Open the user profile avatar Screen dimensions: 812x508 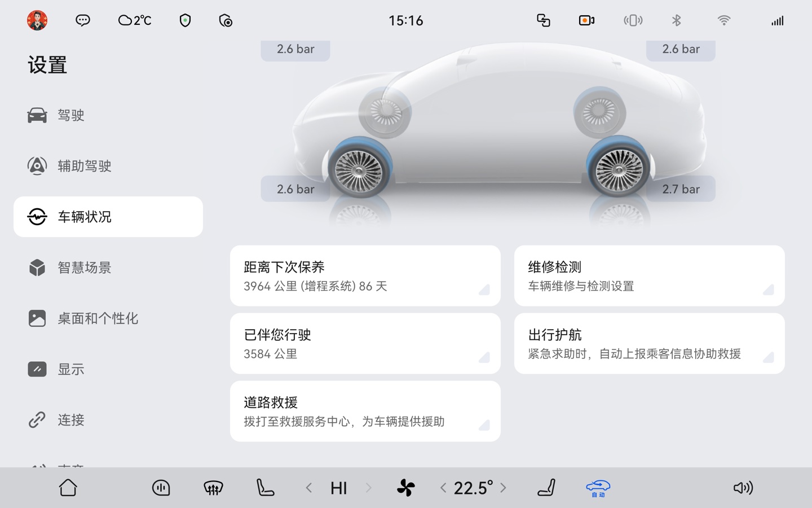[37, 20]
